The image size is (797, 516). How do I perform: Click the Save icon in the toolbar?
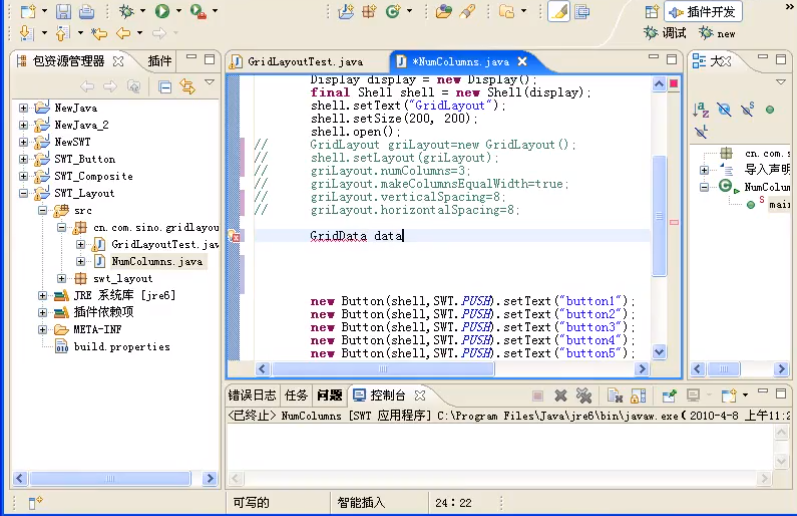pos(64,12)
